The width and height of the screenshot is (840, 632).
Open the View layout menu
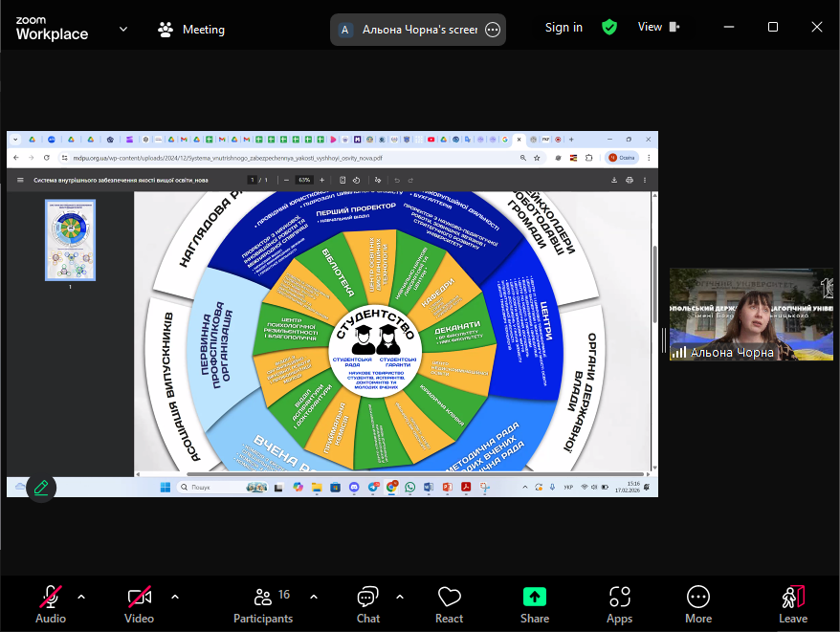[x=658, y=28]
